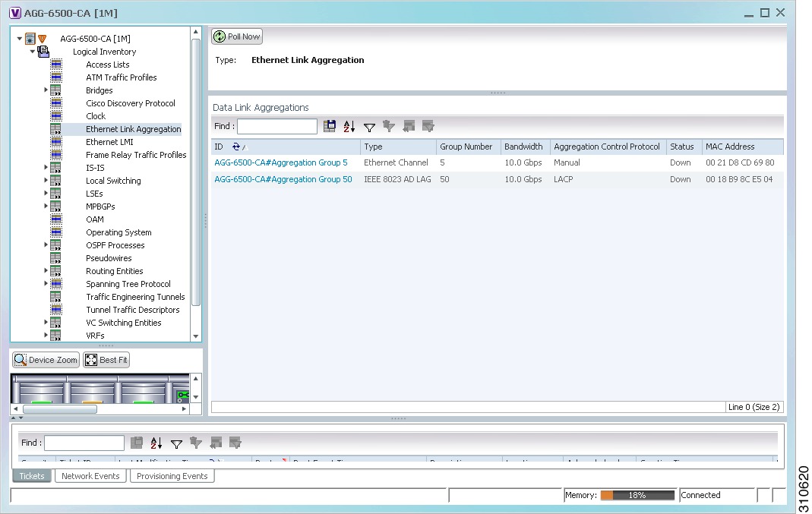This screenshot has width=812, height=514.
Task: Export Data Link Aggregations table to file icon
Action: coord(330,126)
